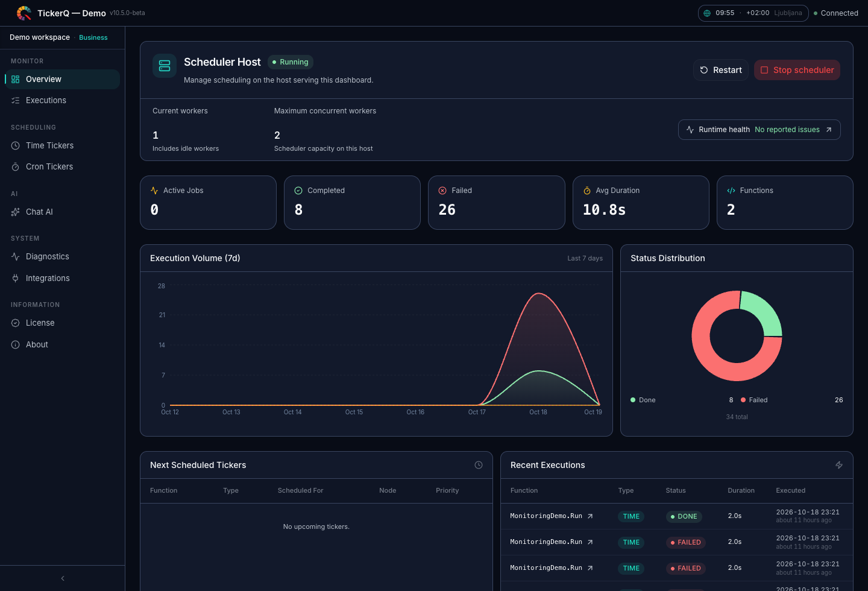Click the 34 total text
This screenshot has height=591, width=868.
pyautogui.click(x=737, y=417)
